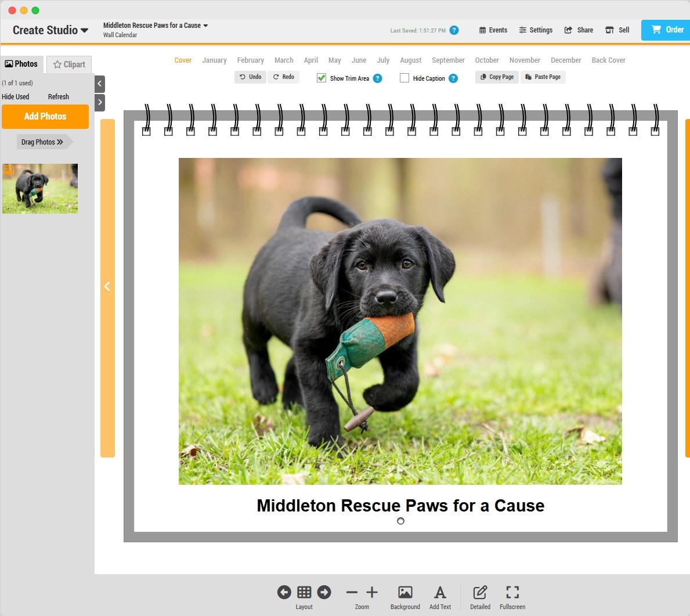Select the puppy photo thumbnail
The width and height of the screenshot is (690, 616).
(40, 189)
